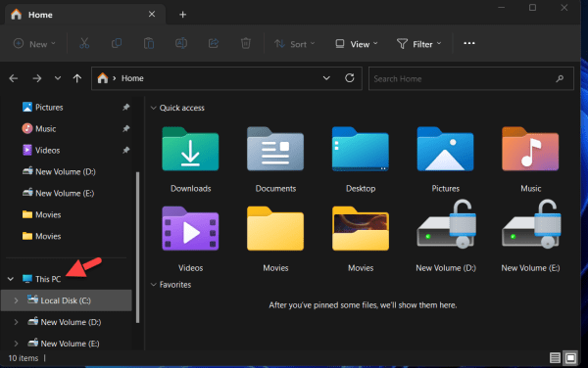Open the Downloads folder icon
588x368 pixels.
pyautogui.click(x=190, y=149)
